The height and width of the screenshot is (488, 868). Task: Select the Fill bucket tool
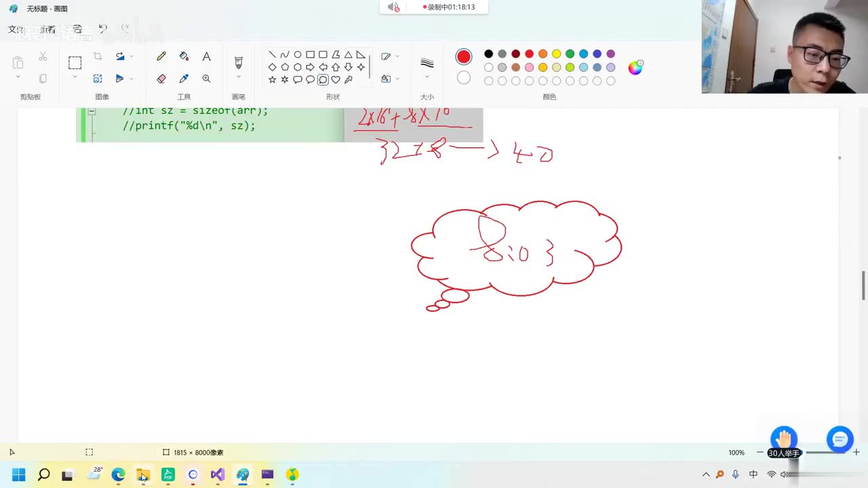[x=184, y=56]
